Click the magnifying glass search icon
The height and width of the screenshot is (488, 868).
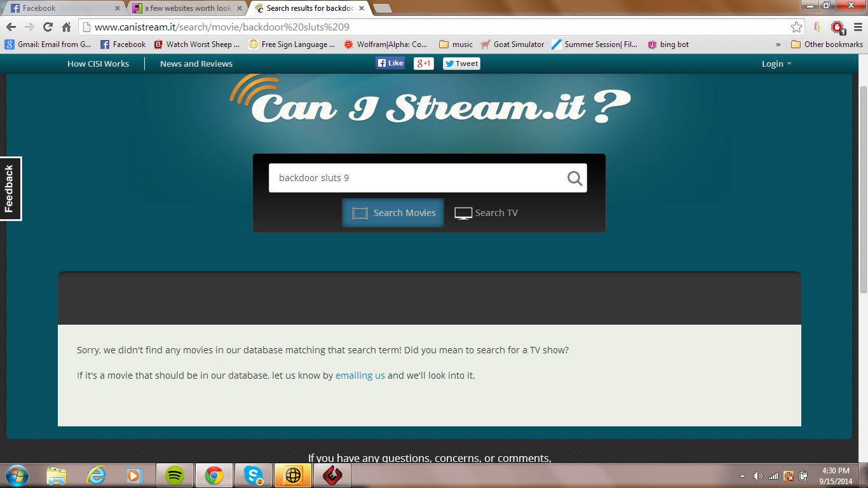[x=574, y=179]
